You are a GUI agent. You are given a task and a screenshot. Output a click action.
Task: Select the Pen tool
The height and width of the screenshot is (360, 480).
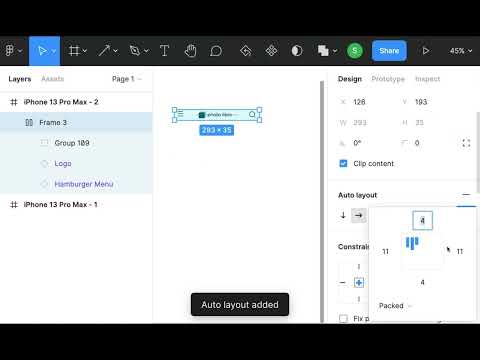click(135, 51)
